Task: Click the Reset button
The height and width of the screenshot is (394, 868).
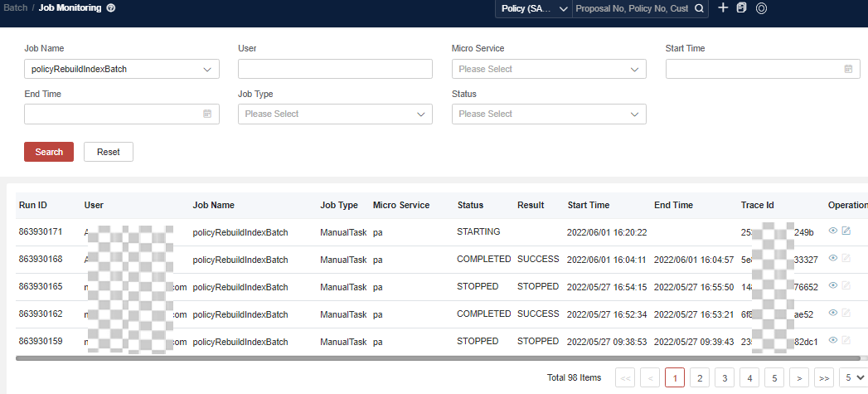Action: 109,152
